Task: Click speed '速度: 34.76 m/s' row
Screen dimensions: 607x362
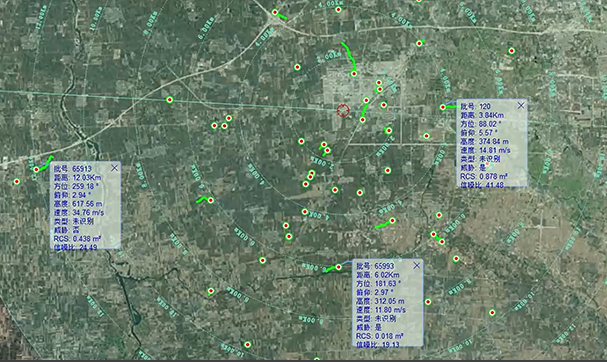Action: [79, 213]
